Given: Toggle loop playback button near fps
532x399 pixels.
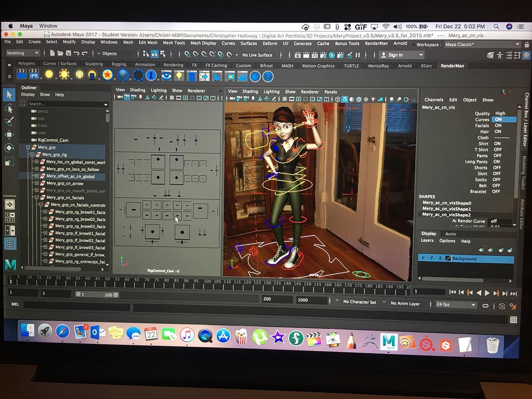Looking at the screenshot, I should point(486,306).
